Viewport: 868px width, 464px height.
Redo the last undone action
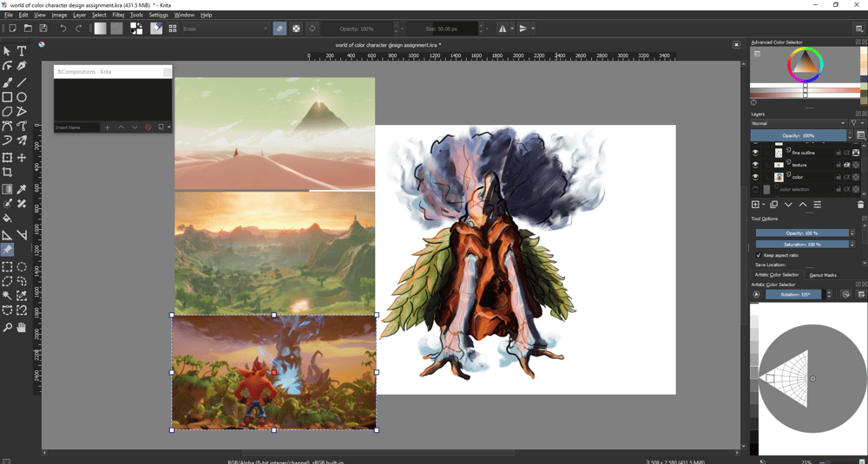coord(79,29)
